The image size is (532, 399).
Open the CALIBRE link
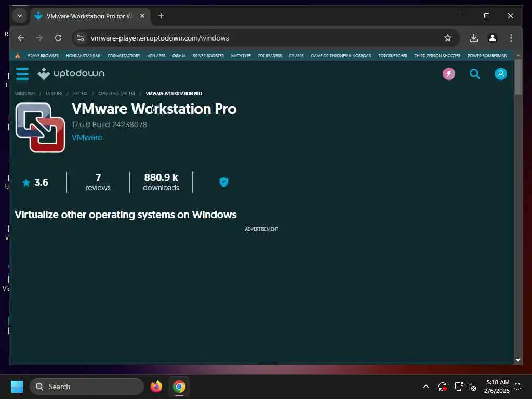click(296, 56)
